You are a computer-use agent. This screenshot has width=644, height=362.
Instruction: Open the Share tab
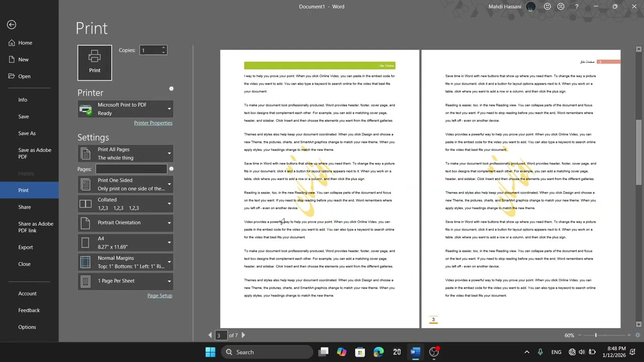tap(29, 207)
